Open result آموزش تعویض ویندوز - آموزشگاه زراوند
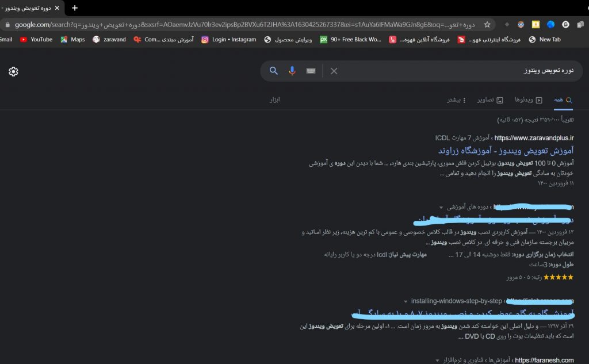The image size is (589, 364). (506, 151)
